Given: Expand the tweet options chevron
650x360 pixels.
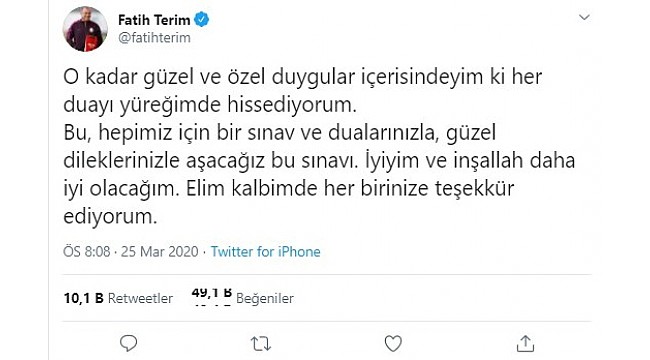Looking at the screenshot, I should pos(584,17).
